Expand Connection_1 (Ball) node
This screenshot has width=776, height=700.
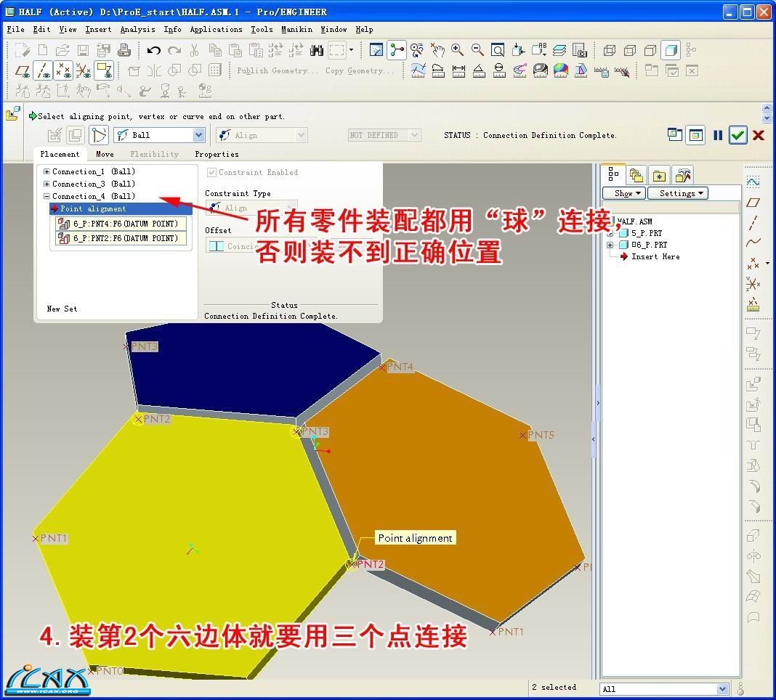click(x=47, y=171)
